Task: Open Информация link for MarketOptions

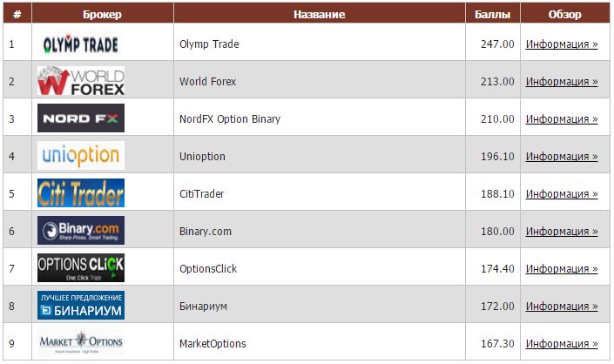Action: (x=562, y=344)
